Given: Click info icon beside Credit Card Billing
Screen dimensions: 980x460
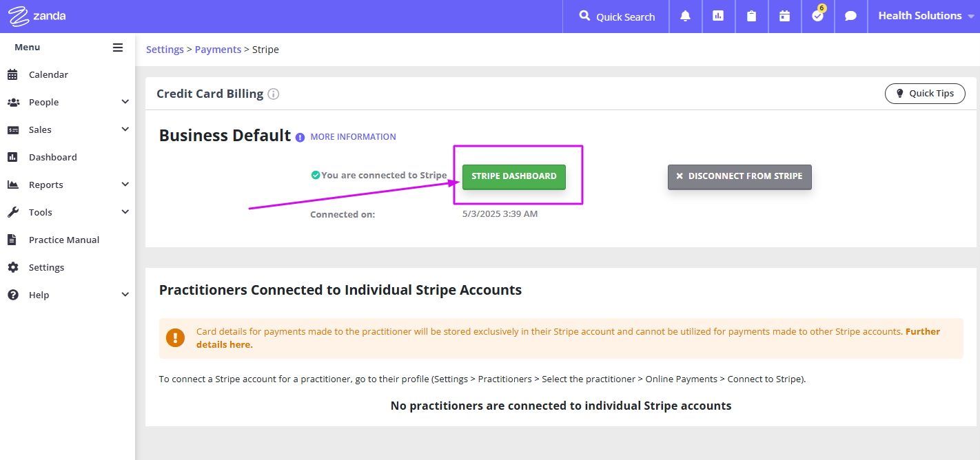Looking at the screenshot, I should tap(274, 94).
